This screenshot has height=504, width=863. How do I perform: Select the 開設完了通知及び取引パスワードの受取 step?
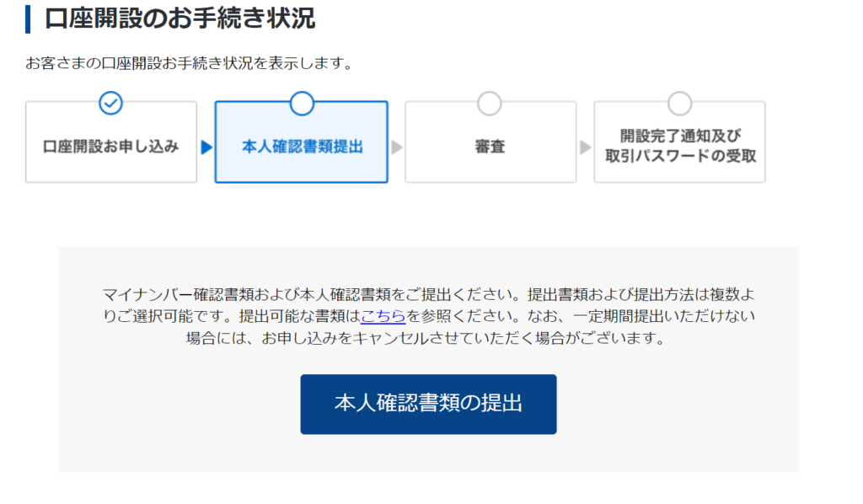pos(680,142)
